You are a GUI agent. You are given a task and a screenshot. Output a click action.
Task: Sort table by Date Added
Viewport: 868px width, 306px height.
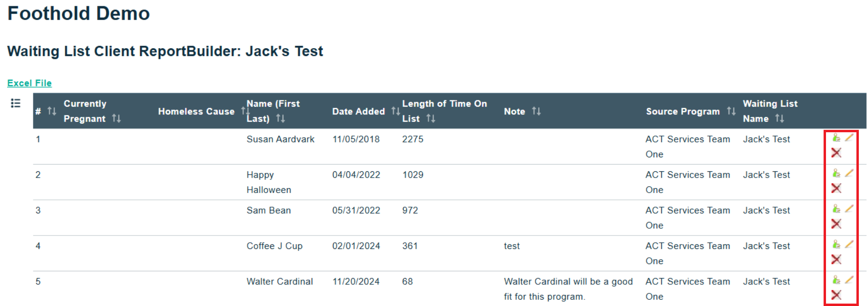pos(395,111)
